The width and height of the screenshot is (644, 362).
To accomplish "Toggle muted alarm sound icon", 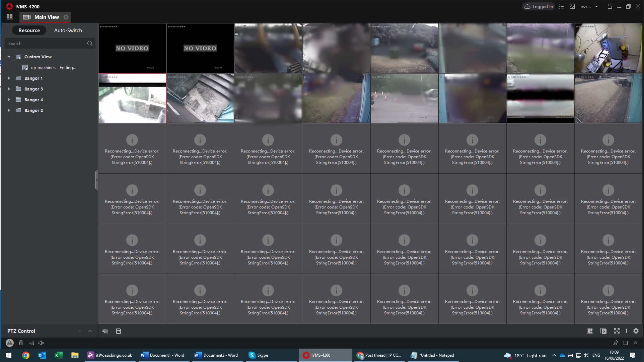I will pyautogui.click(x=41, y=343).
